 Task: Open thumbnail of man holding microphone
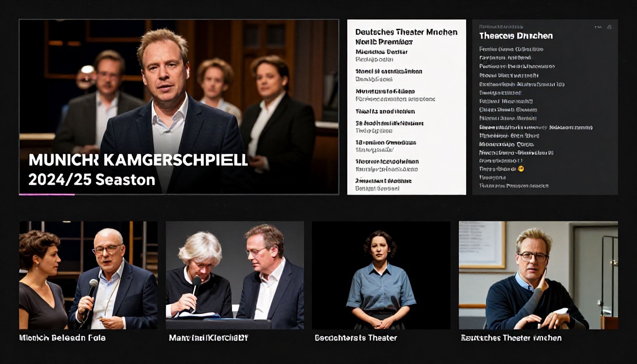click(x=88, y=275)
